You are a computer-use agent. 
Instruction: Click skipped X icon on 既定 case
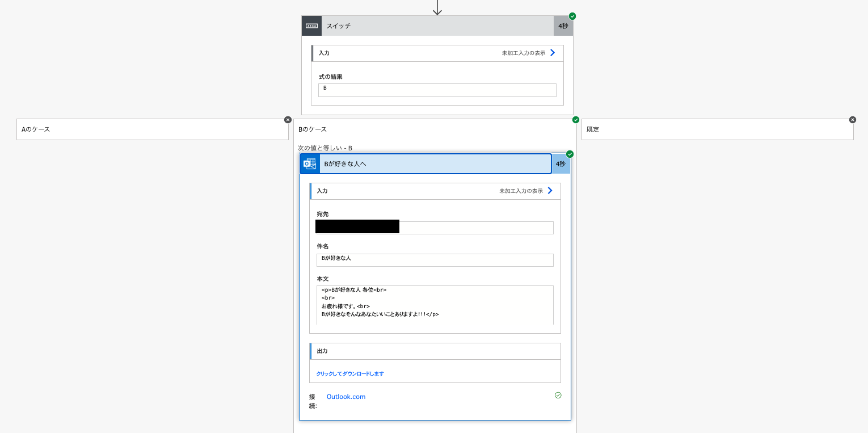pos(853,120)
